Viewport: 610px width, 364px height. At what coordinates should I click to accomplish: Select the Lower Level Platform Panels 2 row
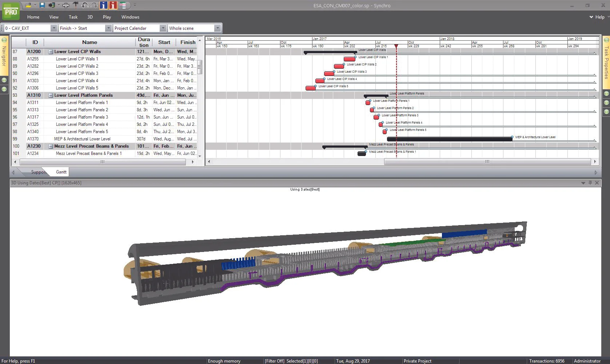pyautogui.click(x=104, y=110)
